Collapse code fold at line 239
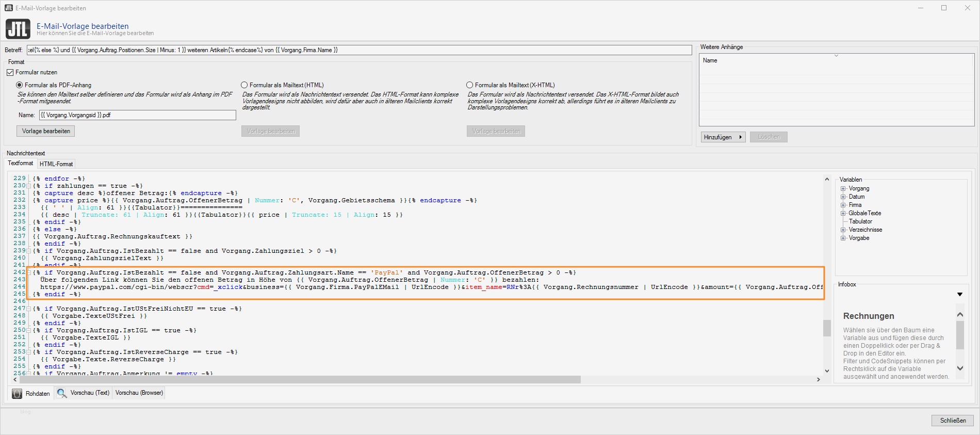This screenshot has height=435, width=980. pyautogui.click(x=29, y=251)
